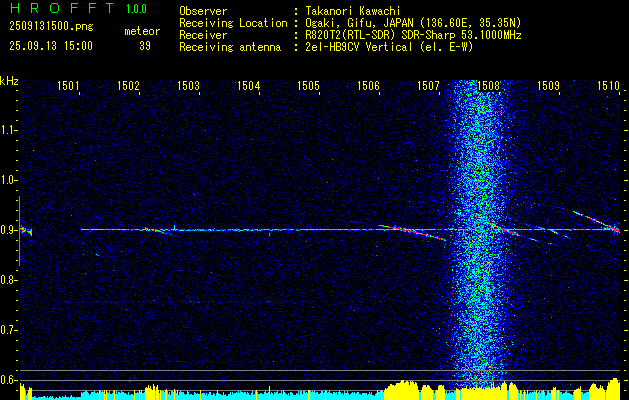Click the 1509 time axis marker
629x400 pixels.
pos(548,85)
